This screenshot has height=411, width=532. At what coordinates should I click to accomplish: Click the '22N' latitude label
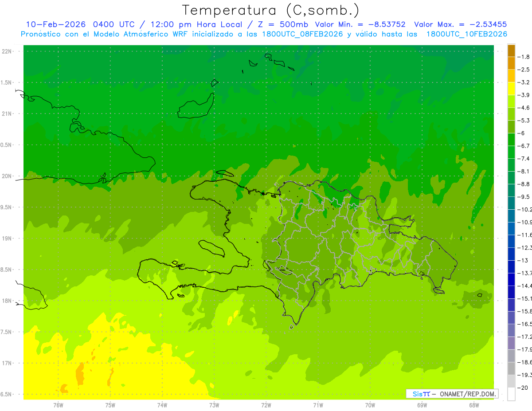[x=8, y=51]
